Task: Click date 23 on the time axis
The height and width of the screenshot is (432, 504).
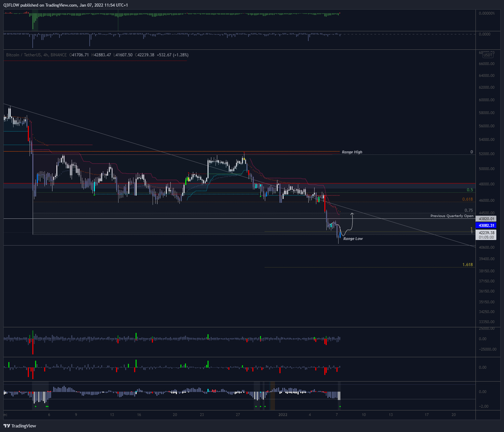Action: 202,414
